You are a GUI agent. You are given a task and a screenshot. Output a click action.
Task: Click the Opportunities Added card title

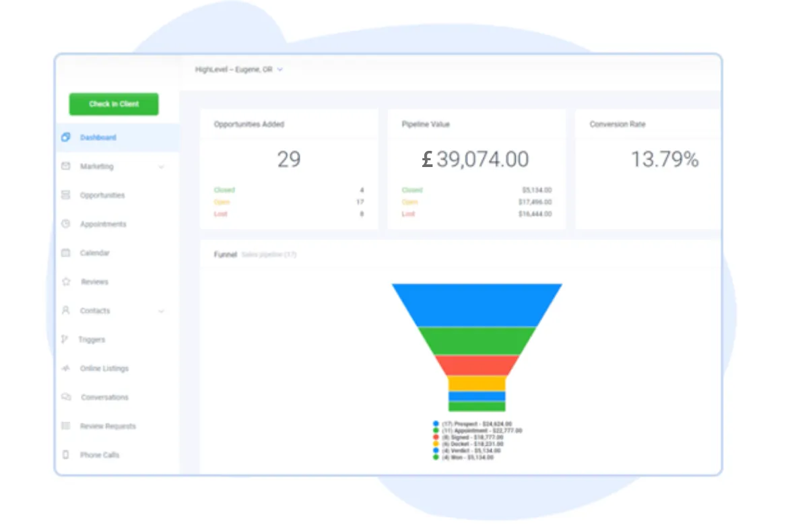click(249, 124)
